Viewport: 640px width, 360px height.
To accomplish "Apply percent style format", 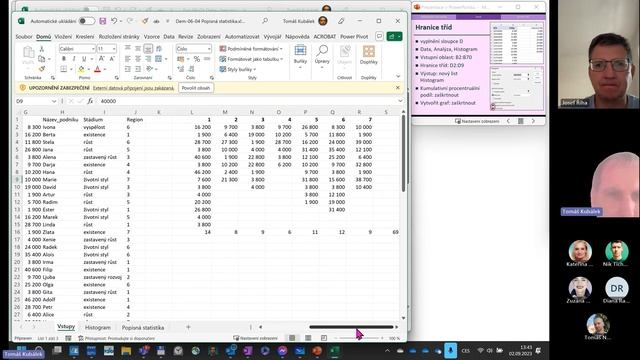I will (197, 59).
